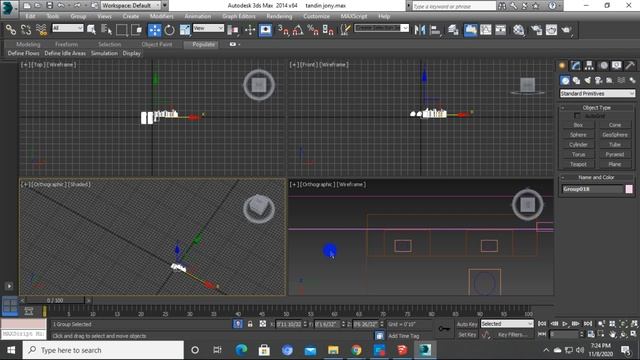Toggle Isolate Selection in status bar
Viewport: 640px width, 360px height.
coord(238,324)
